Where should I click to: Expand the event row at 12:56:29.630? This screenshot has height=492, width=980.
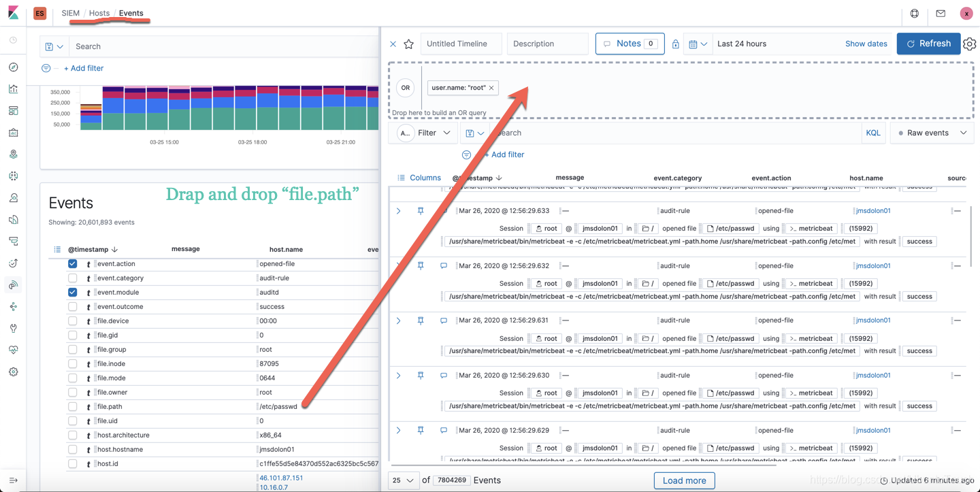point(399,376)
